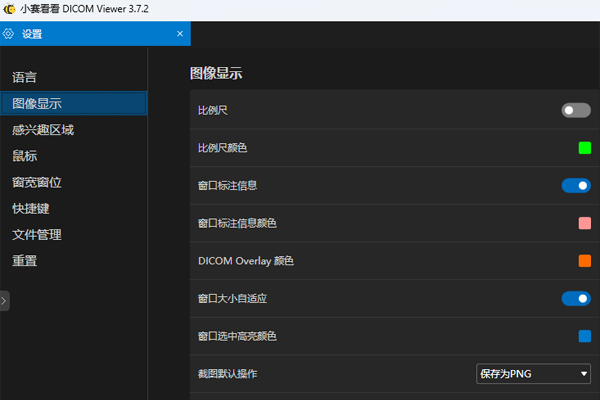The height and width of the screenshot is (400, 600).
Task: Click the DICOM Overlay 颜色 label
Action: [246, 261]
